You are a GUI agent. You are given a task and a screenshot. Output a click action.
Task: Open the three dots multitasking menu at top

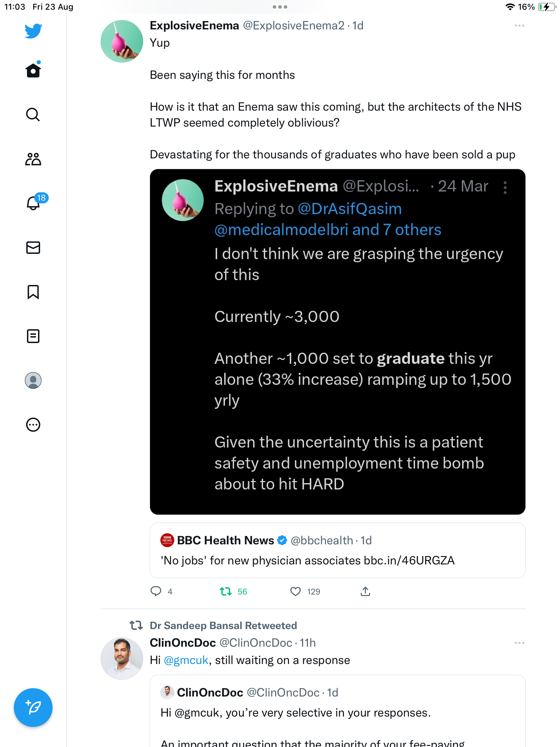(x=280, y=7)
